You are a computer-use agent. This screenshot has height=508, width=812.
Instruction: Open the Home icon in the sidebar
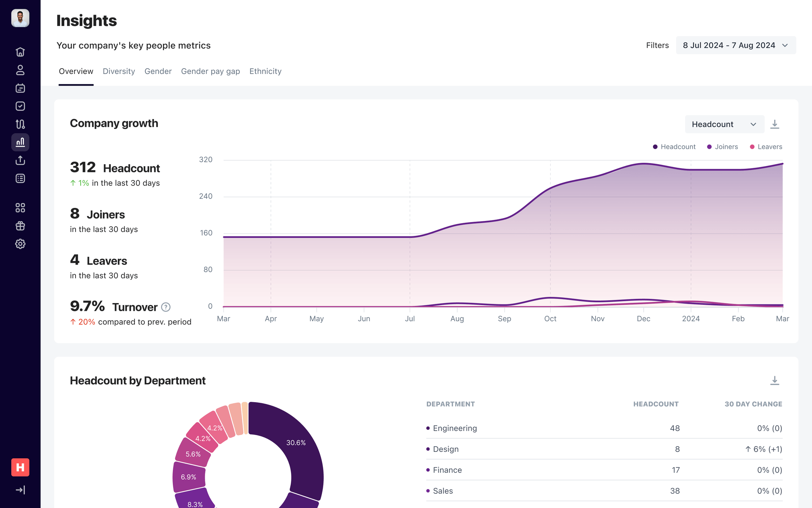point(20,52)
